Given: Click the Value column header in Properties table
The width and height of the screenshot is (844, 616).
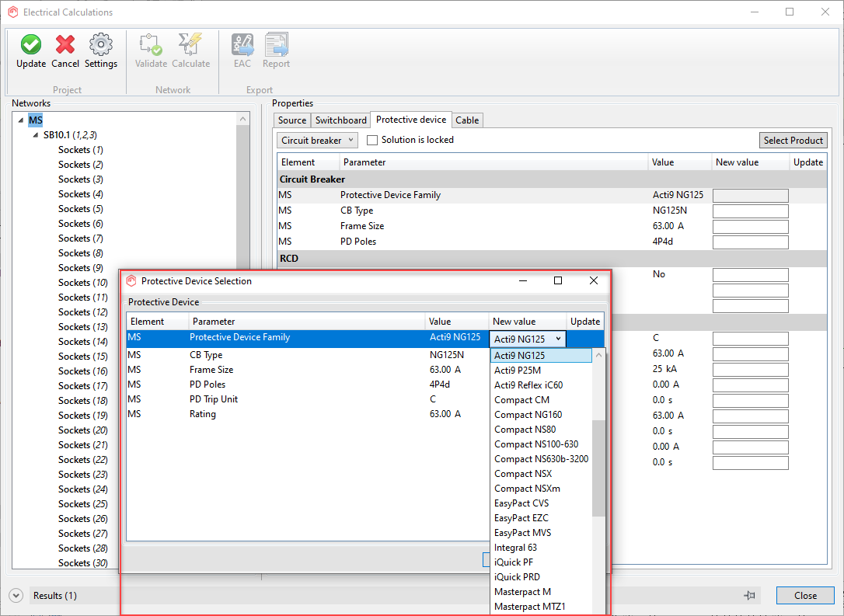Looking at the screenshot, I should (x=679, y=162).
